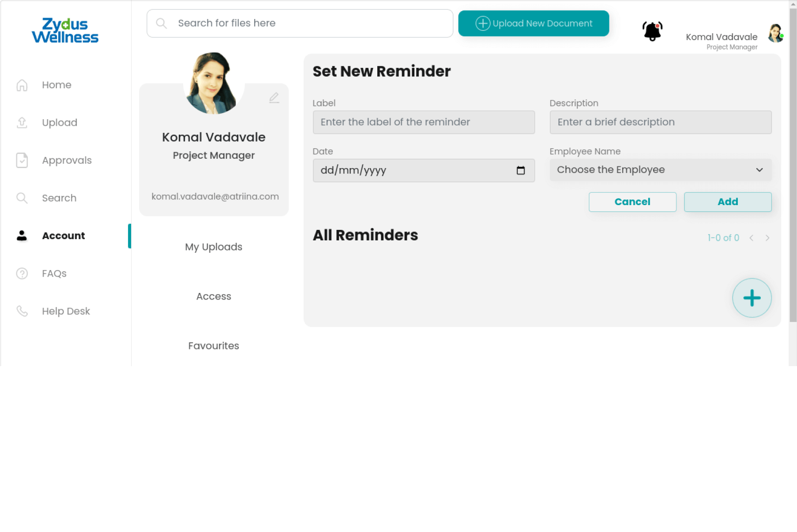The width and height of the screenshot is (797, 532).
Task: Click the user avatar in top right
Action: 775,33
